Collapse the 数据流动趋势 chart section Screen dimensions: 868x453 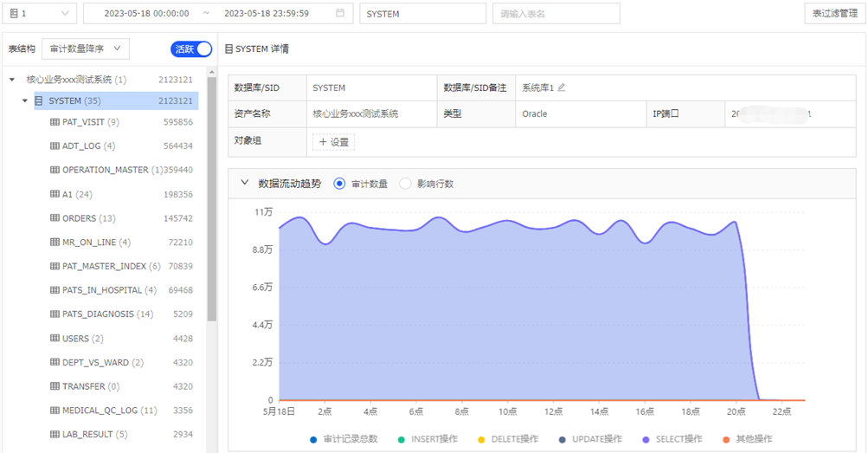coord(244,183)
